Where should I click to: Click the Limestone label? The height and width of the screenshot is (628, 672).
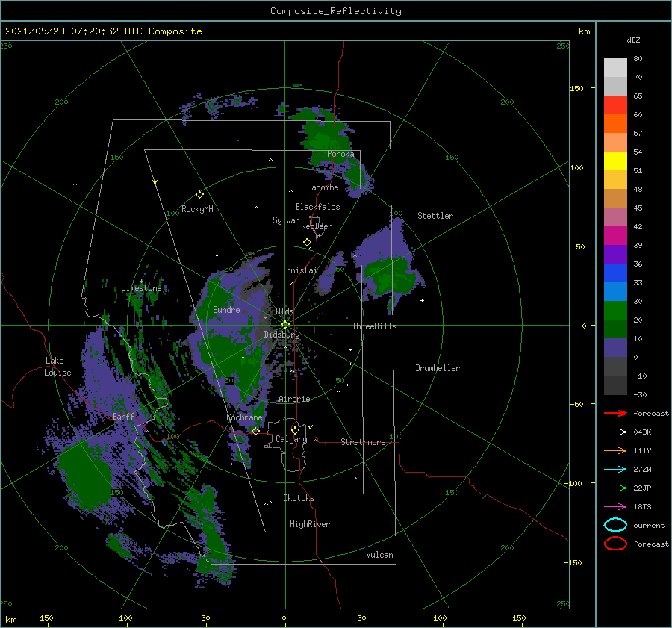141,288
